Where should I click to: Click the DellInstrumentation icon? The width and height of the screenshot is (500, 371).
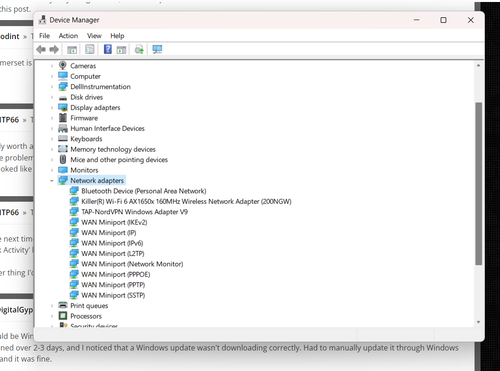pyautogui.click(x=63, y=86)
